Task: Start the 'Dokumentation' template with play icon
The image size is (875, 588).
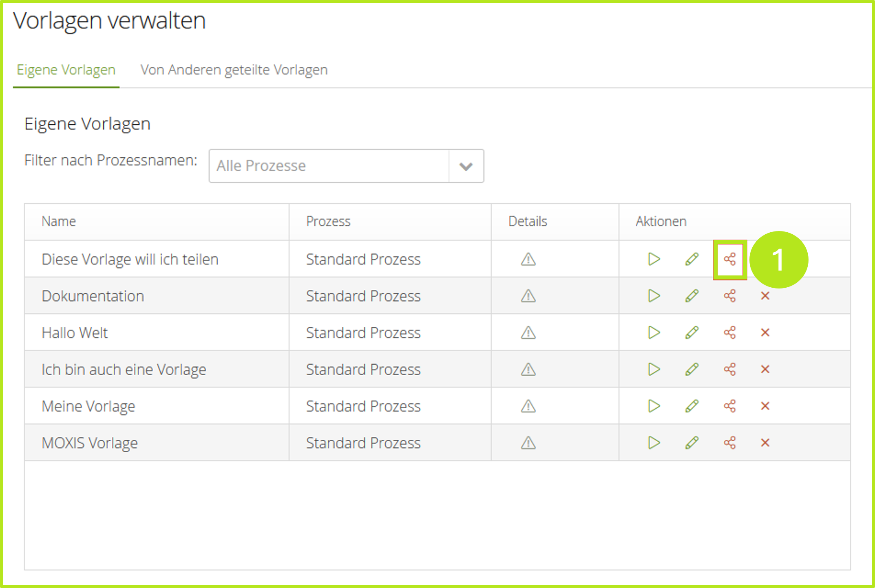Action: click(x=654, y=296)
